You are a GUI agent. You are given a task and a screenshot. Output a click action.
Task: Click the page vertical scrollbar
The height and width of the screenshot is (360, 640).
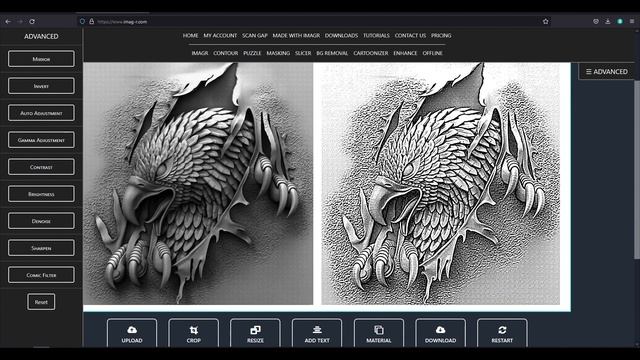coord(637,169)
